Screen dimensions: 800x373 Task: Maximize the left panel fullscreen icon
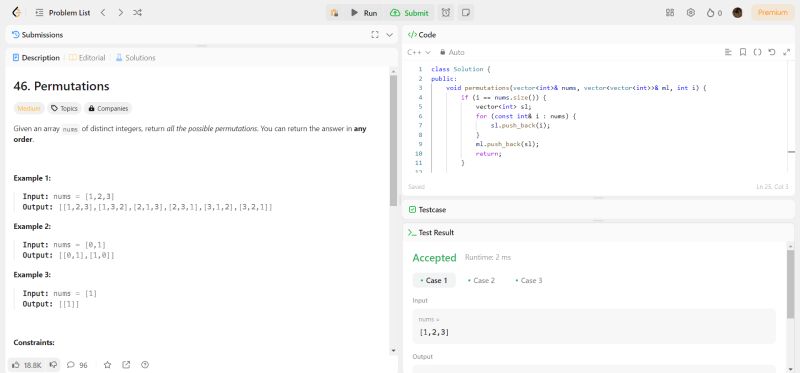pos(375,35)
